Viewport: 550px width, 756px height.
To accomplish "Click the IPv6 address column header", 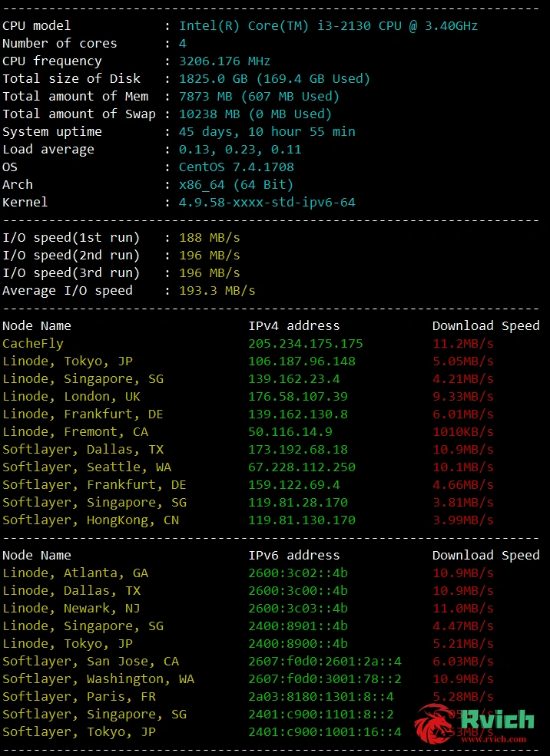I will [x=293, y=556].
